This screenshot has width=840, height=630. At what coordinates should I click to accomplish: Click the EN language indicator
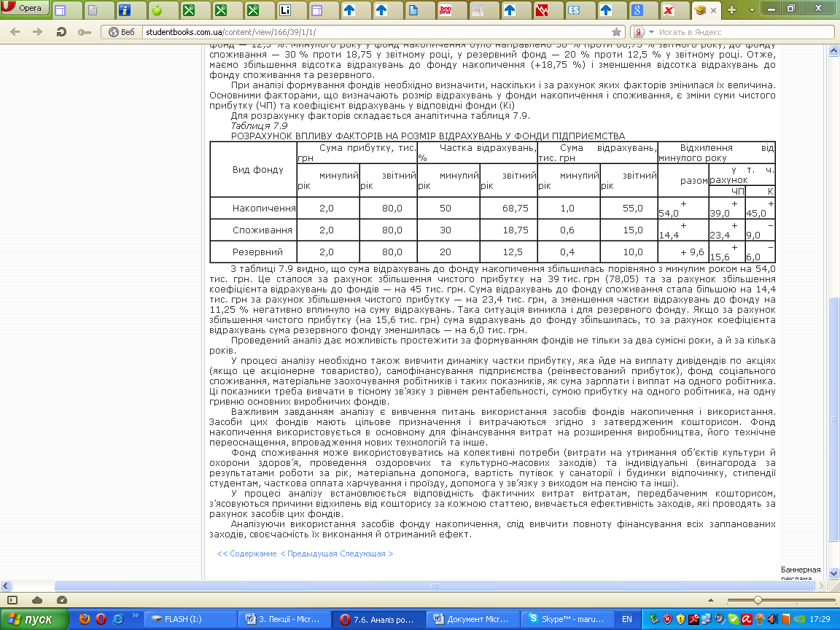coord(627,619)
